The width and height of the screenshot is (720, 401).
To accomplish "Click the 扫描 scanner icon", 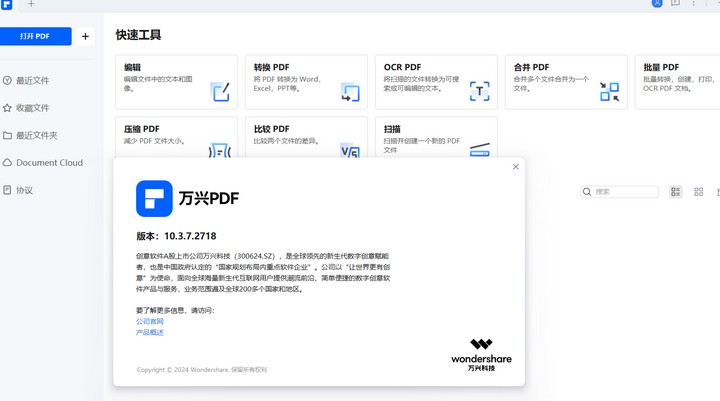I will 480,150.
